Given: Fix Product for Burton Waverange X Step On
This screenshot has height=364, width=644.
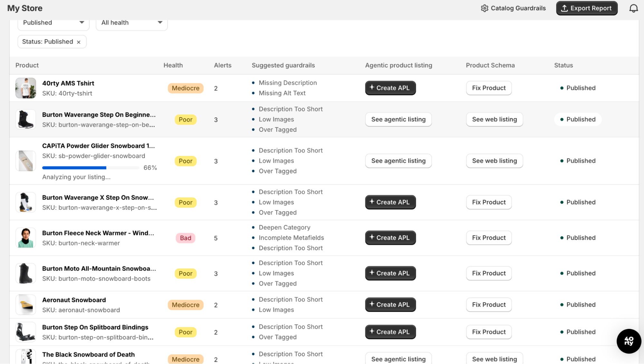Looking at the screenshot, I should (x=489, y=202).
